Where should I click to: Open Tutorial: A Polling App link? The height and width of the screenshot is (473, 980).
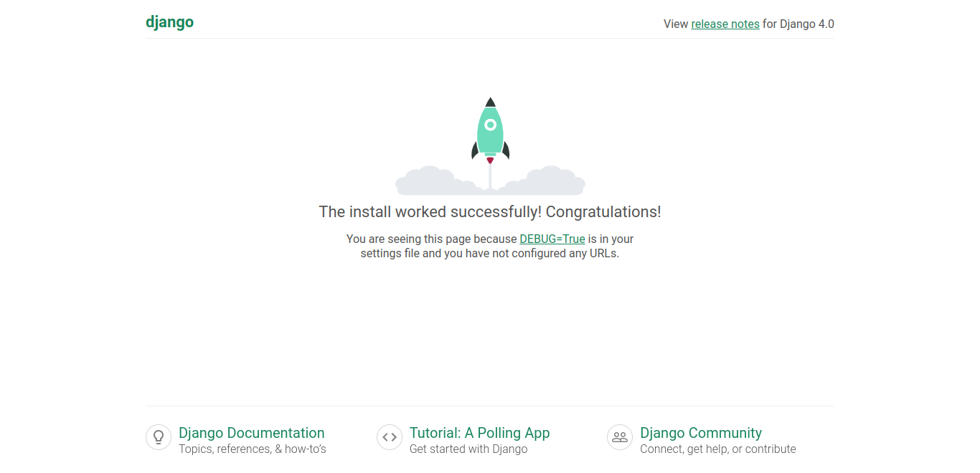coord(480,433)
